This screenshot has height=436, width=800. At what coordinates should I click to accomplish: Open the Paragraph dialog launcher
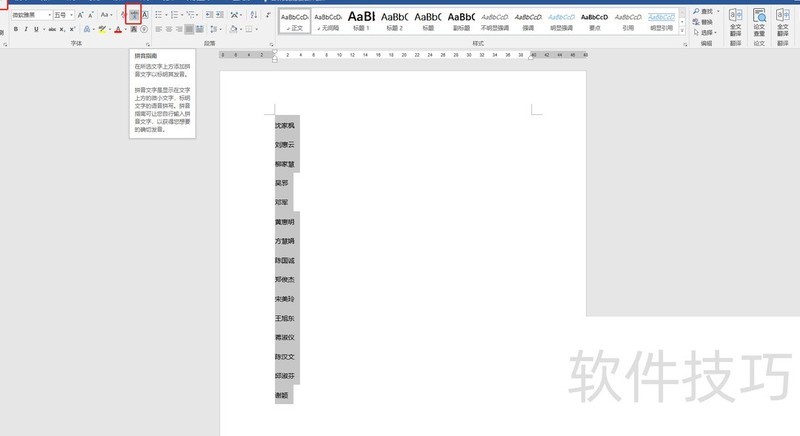coord(271,44)
